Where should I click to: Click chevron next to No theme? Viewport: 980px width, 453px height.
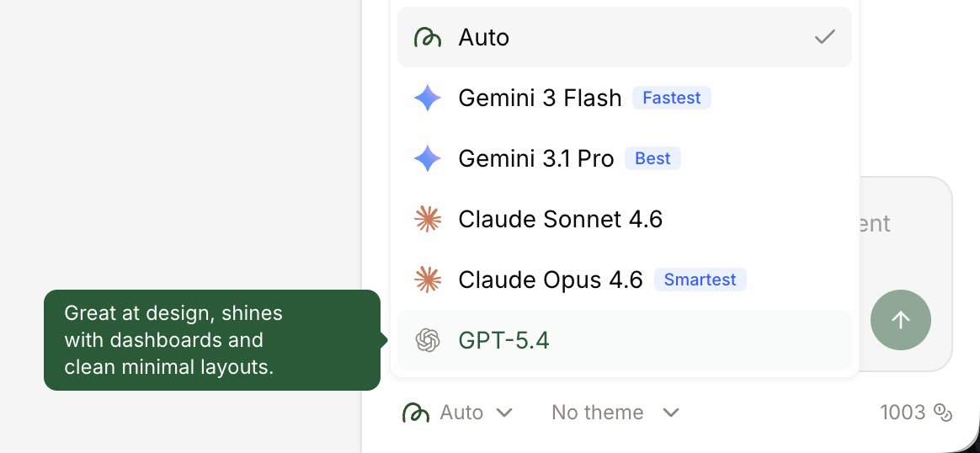point(671,413)
